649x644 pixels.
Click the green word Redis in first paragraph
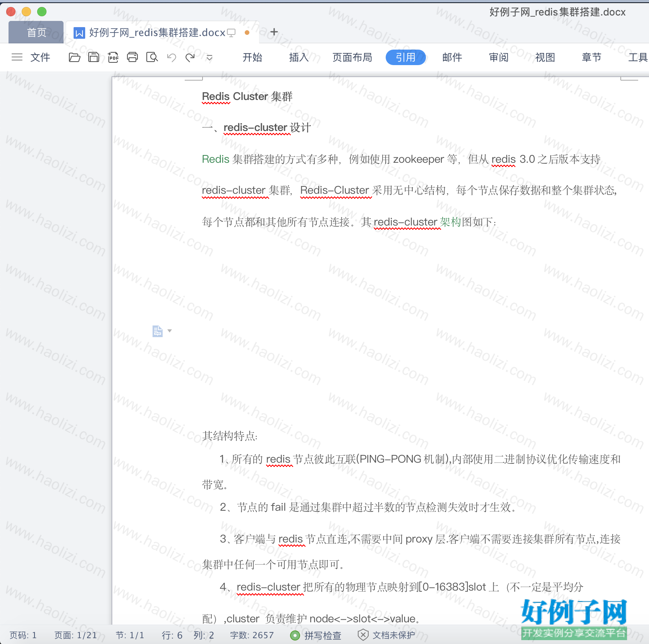(216, 159)
